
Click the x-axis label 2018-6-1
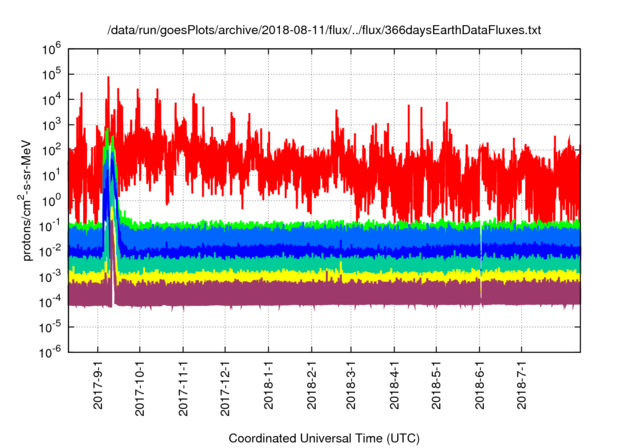click(480, 385)
